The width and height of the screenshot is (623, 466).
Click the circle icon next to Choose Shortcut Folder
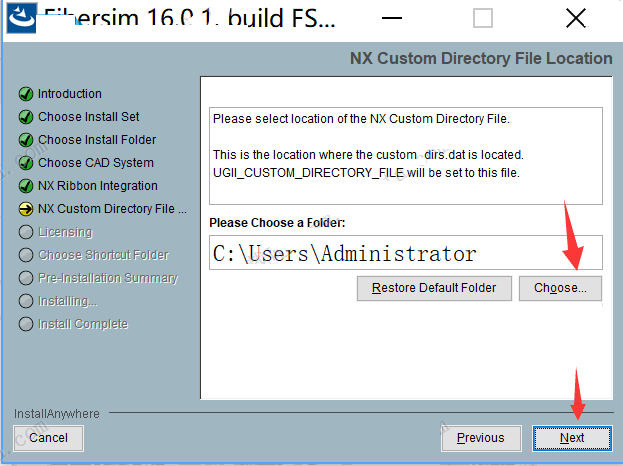26,255
